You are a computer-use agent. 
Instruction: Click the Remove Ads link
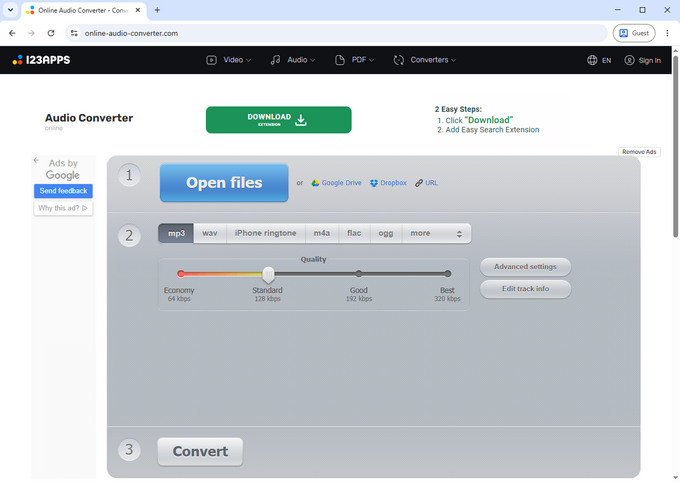point(639,152)
